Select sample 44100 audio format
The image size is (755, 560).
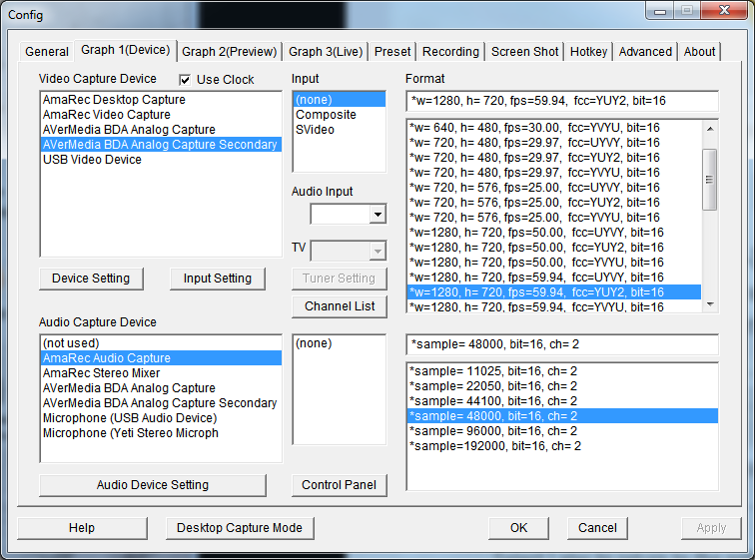pos(562,400)
